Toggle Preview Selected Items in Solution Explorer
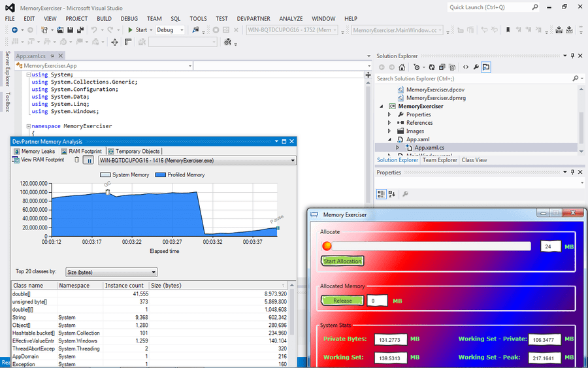The width and height of the screenshot is (588, 368). (x=487, y=67)
